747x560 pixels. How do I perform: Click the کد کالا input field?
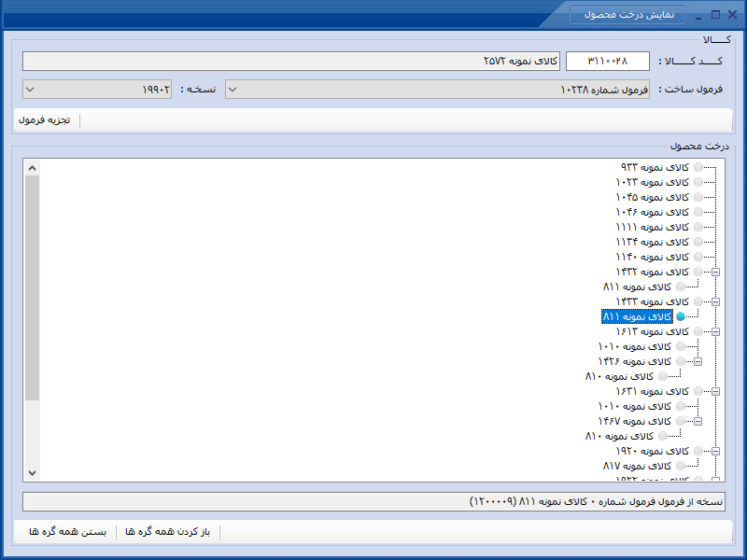coord(608,61)
